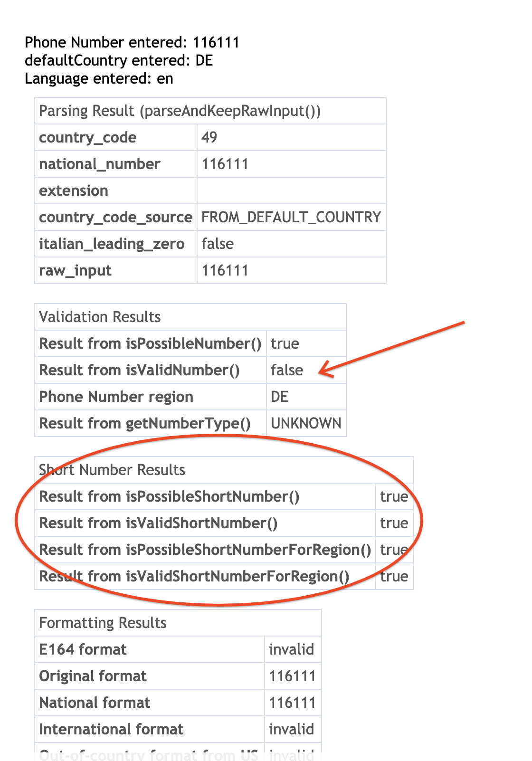This screenshot has width=532, height=761.
Task: Click the country_code value 49
Action: pos(209,137)
